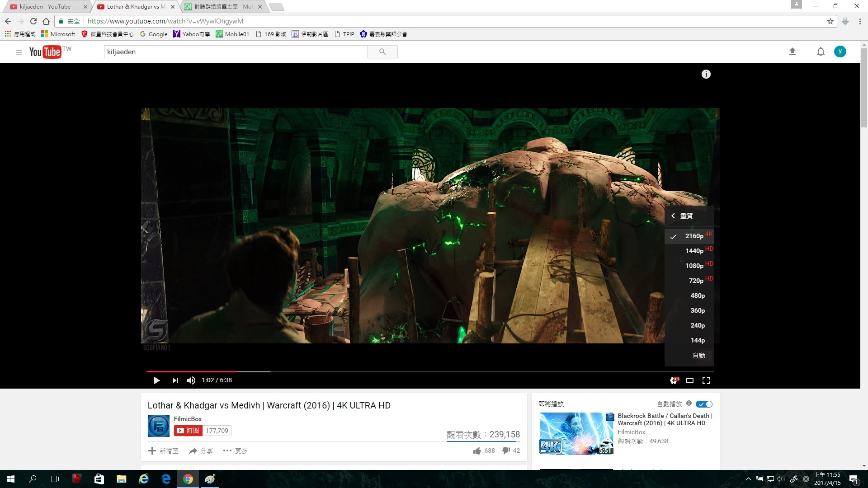Select 144p quality
The width and height of the screenshot is (868, 488).
click(x=689, y=340)
